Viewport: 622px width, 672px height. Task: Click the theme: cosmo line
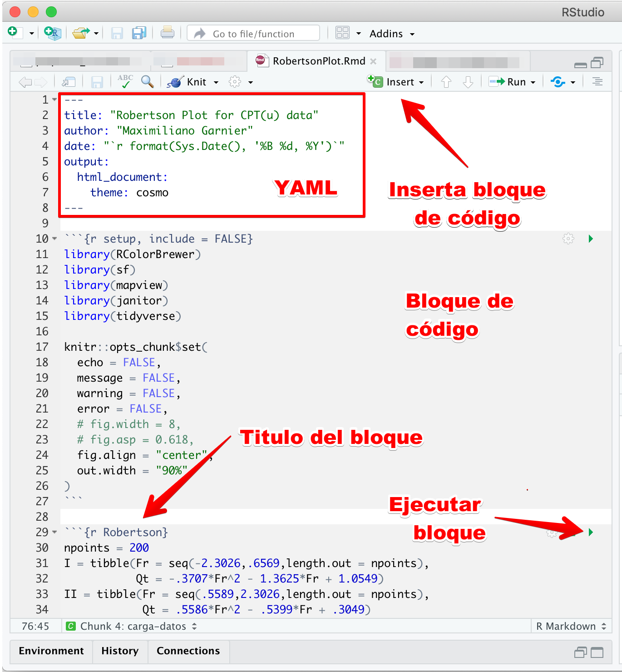click(x=129, y=192)
